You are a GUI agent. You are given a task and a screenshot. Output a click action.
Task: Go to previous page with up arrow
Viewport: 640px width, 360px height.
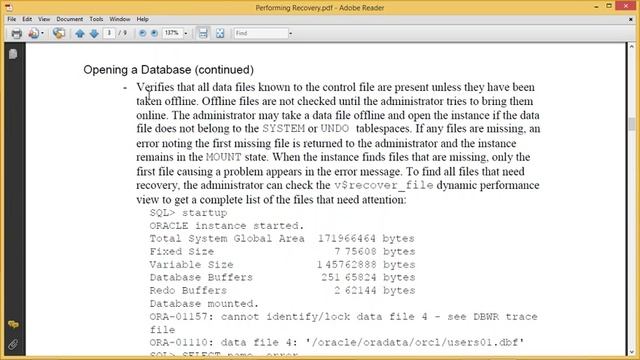coord(80,33)
